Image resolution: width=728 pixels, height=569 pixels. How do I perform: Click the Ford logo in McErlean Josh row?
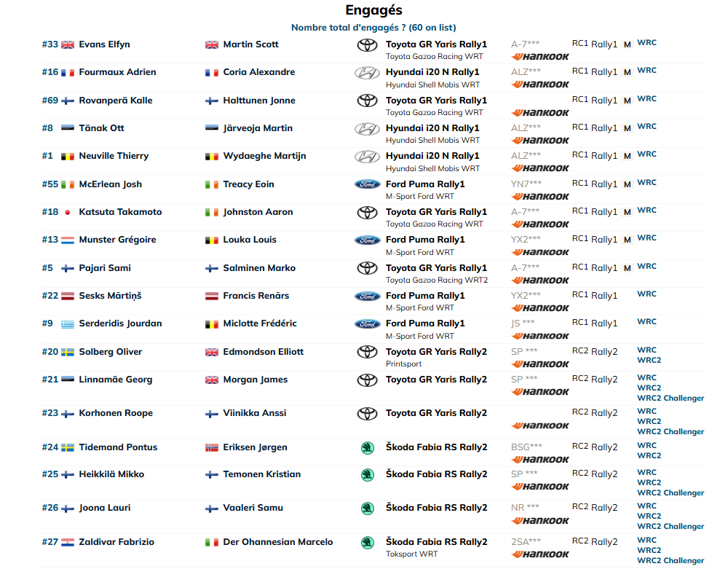(367, 184)
